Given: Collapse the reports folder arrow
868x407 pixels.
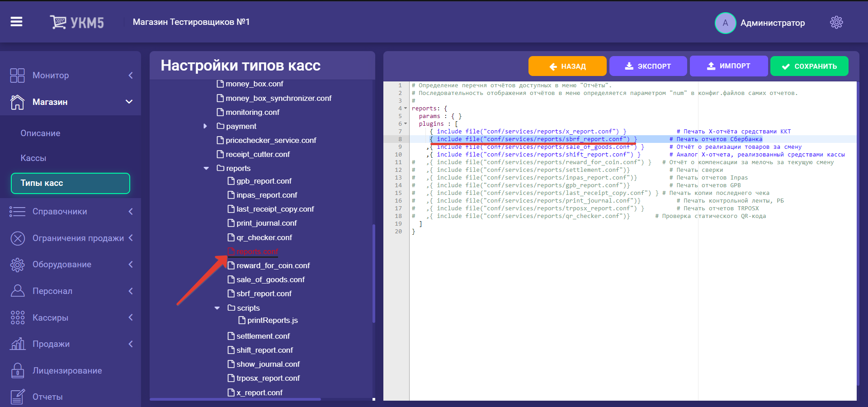Looking at the screenshot, I should [206, 168].
